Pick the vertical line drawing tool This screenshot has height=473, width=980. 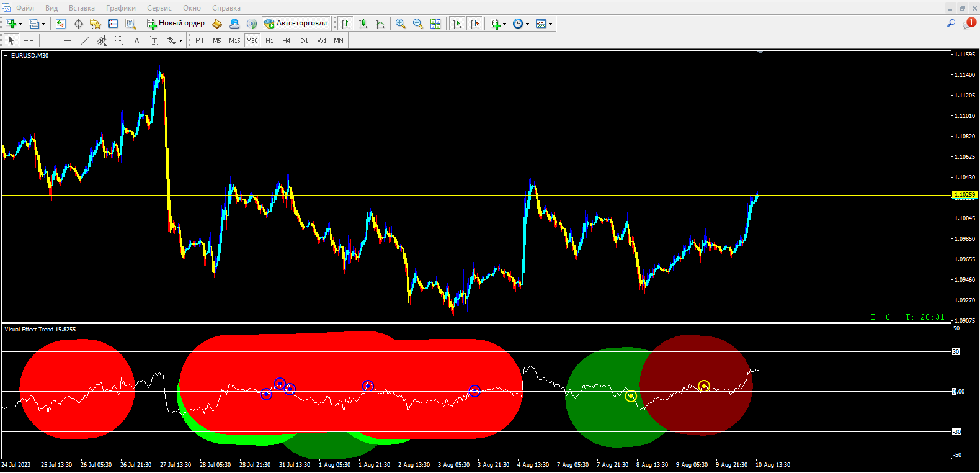50,40
